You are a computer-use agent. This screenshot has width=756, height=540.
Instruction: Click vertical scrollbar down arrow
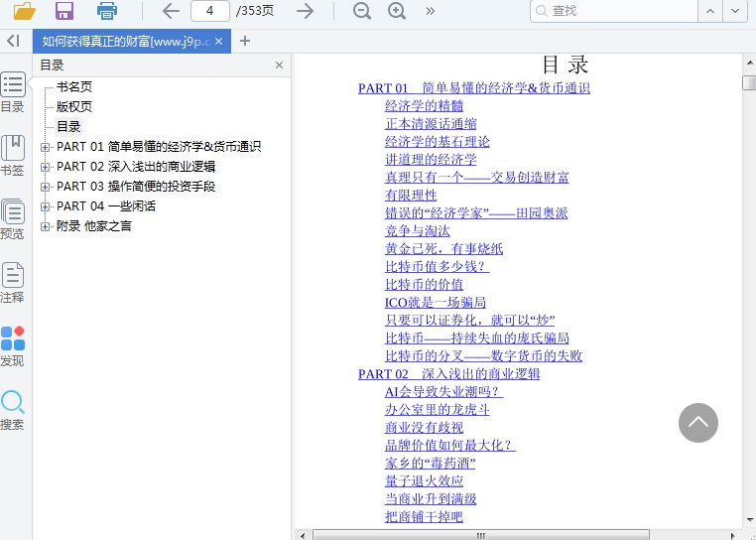coord(749,520)
